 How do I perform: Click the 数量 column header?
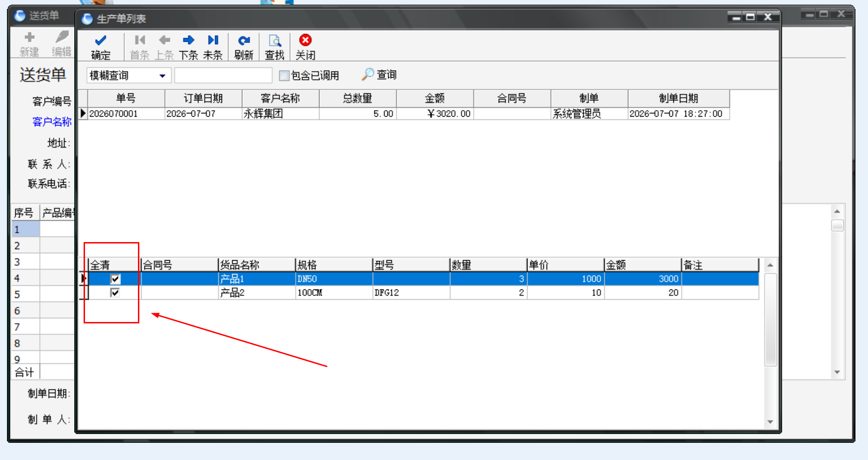point(488,265)
